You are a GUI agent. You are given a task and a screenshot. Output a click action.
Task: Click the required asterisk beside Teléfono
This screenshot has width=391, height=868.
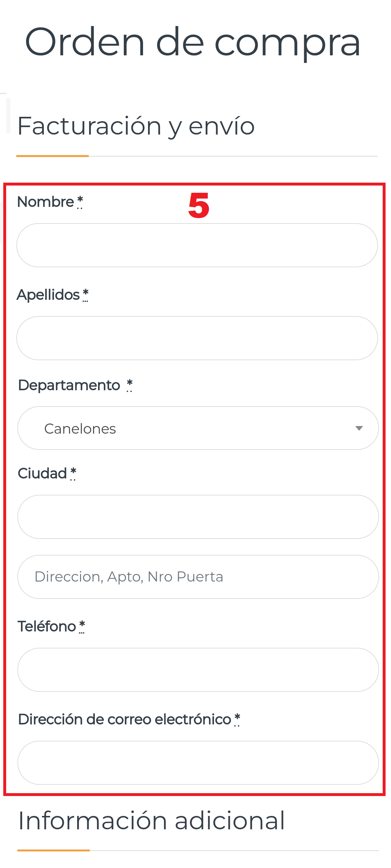coord(82,625)
